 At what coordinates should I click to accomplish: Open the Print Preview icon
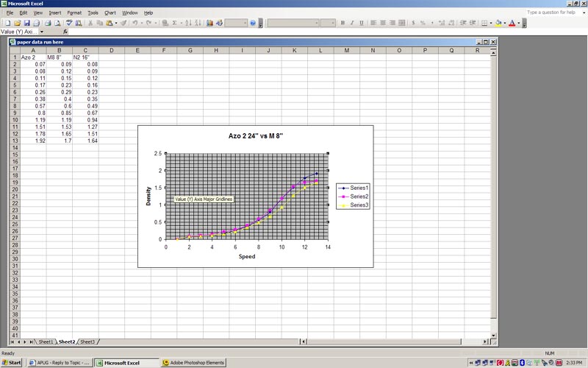click(58, 23)
